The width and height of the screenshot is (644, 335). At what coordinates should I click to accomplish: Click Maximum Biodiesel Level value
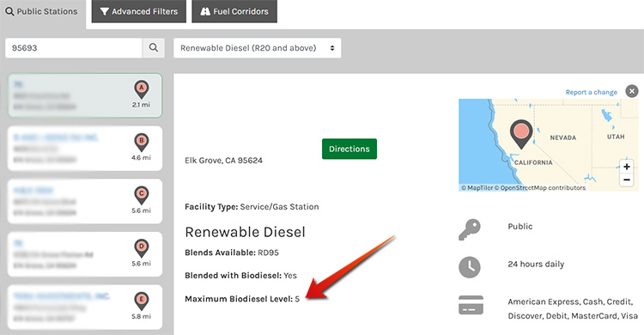[x=297, y=299]
